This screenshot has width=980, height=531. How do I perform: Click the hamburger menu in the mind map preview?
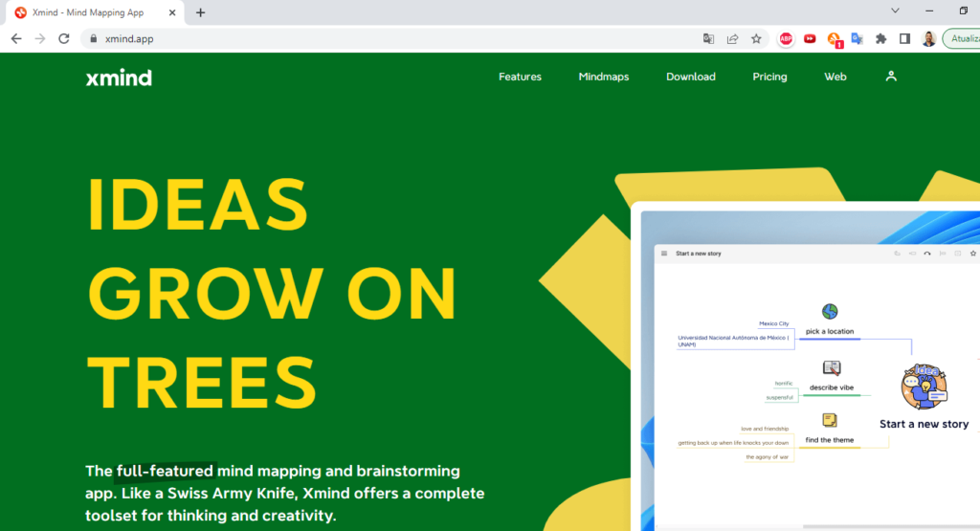point(664,254)
